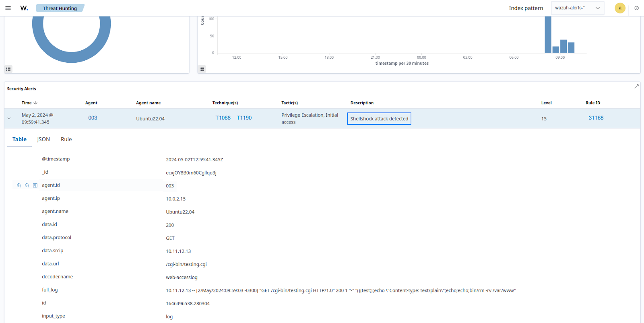Collapse the expanded alert row chevron
This screenshot has width=644, height=323.
click(x=9, y=118)
